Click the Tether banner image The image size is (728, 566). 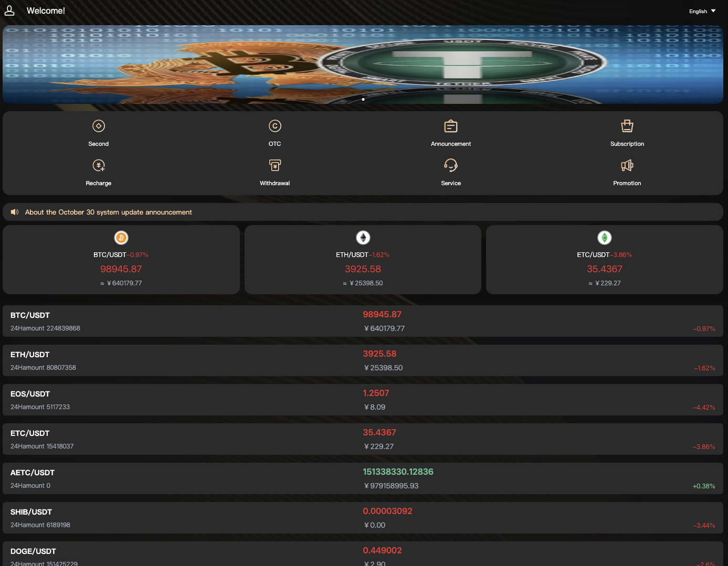pyautogui.click(x=363, y=65)
